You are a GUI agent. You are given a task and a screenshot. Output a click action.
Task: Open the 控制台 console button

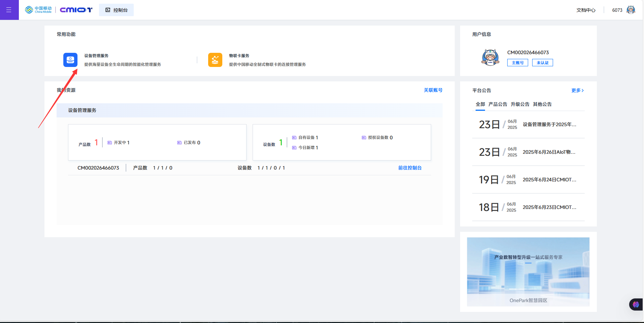pos(116,10)
